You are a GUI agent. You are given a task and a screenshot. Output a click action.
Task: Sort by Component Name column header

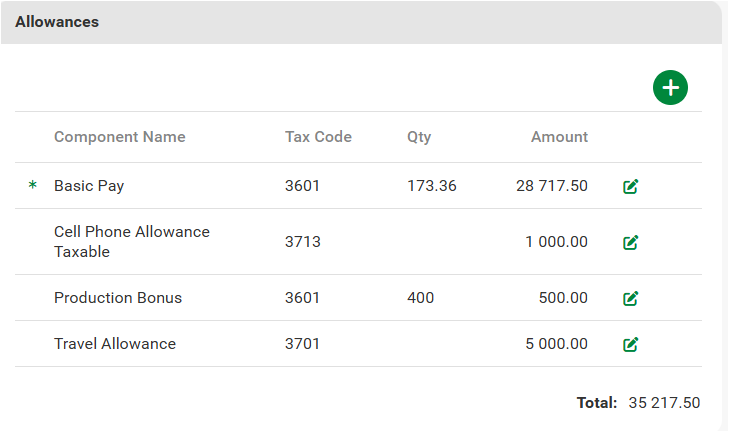tap(119, 137)
